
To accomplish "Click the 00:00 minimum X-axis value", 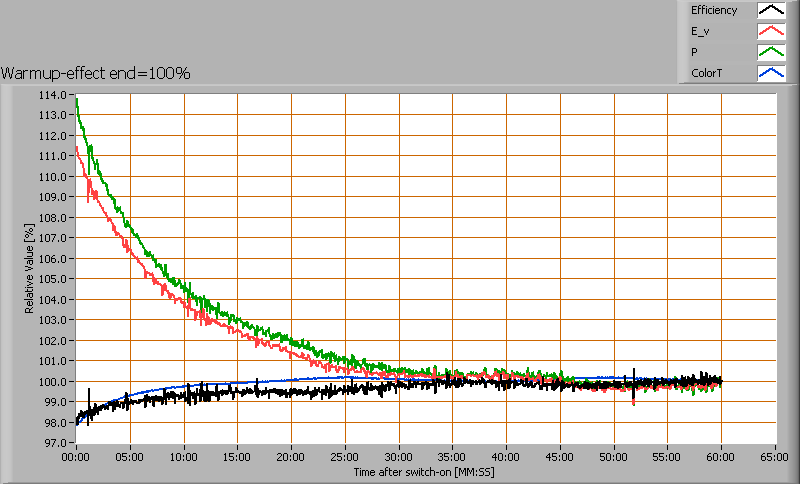I will click(x=77, y=455).
